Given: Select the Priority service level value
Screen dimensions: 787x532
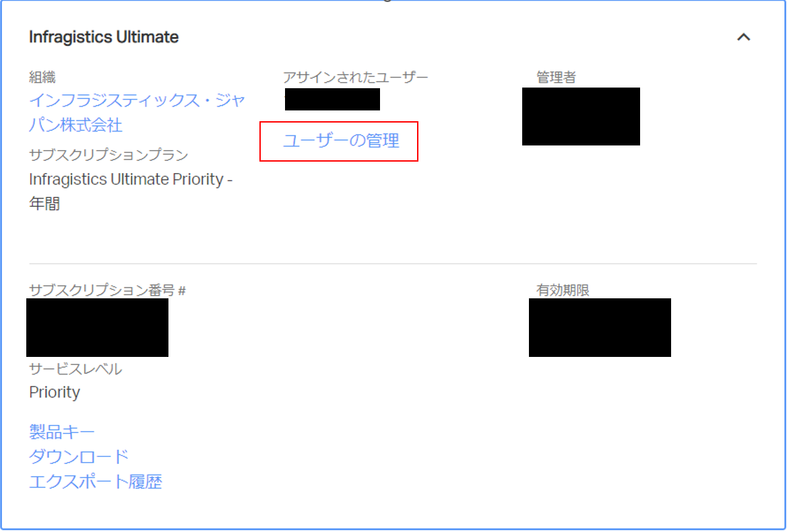Looking at the screenshot, I should [55, 392].
